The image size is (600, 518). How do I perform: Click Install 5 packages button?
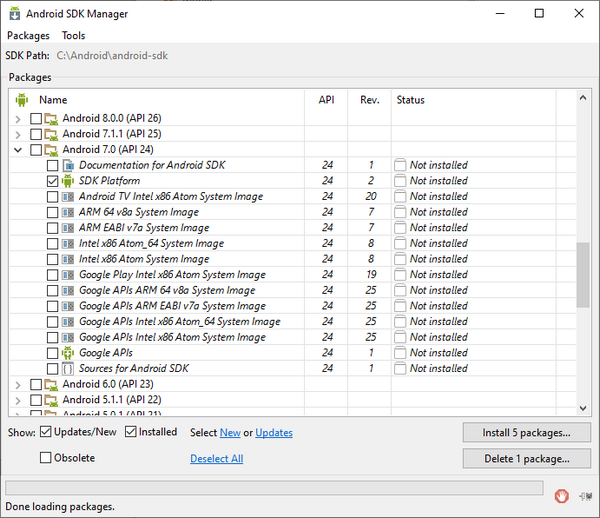(x=527, y=433)
